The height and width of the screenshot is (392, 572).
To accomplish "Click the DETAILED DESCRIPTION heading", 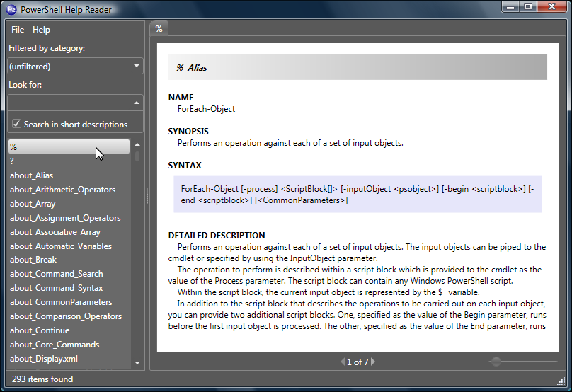I will (217, 236).
